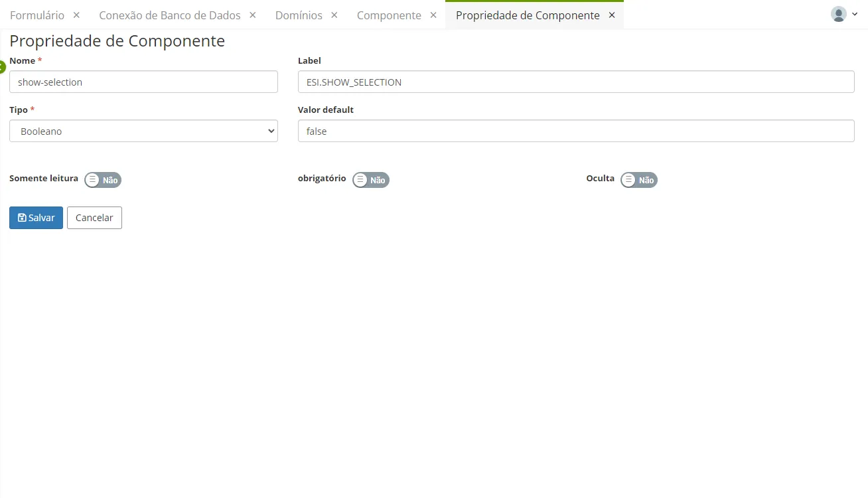Focus the Valor default field
Viewport: 868px width, 498px height.
pos(576,131)
